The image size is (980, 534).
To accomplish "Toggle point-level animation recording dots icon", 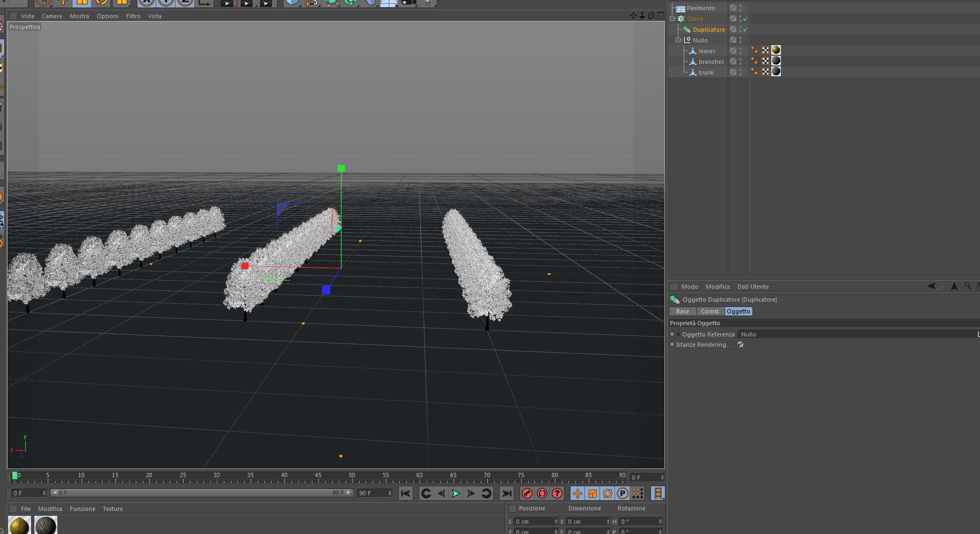I will point(638,493).
